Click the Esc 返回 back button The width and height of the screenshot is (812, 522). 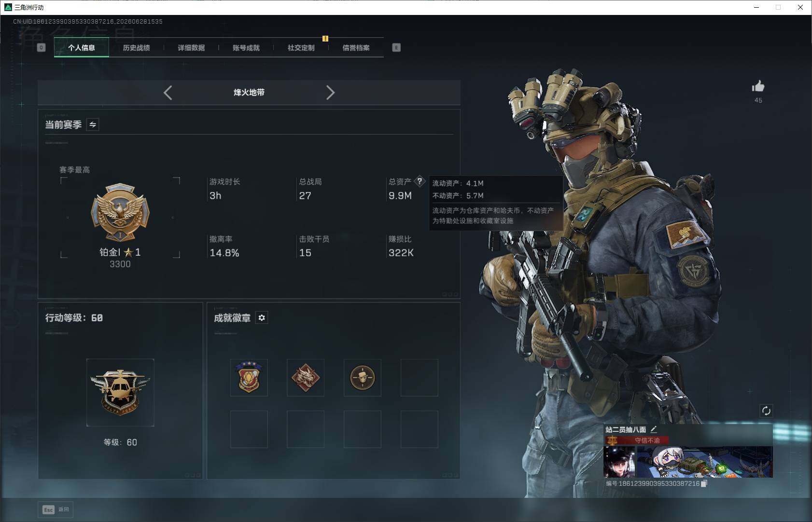pyautogui.click(x=56, y=509)
